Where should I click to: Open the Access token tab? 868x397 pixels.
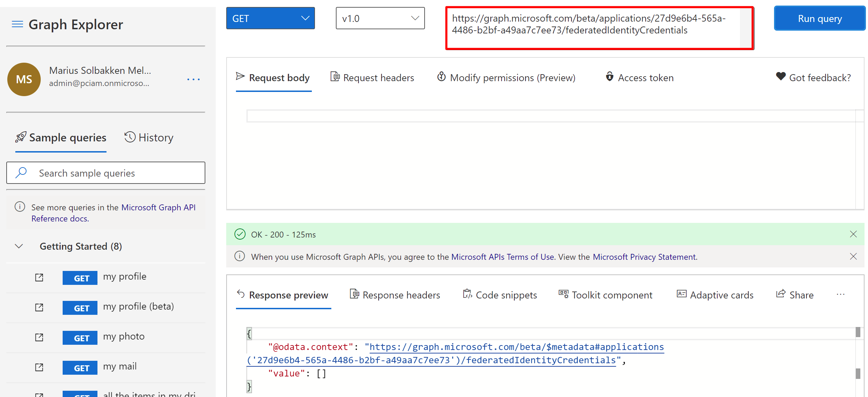point(639,78)
